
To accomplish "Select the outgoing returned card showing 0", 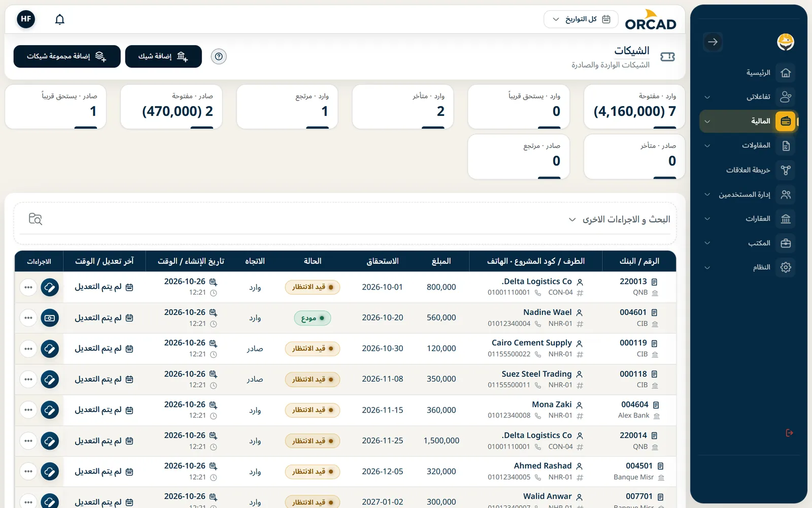I will [519, 156].
